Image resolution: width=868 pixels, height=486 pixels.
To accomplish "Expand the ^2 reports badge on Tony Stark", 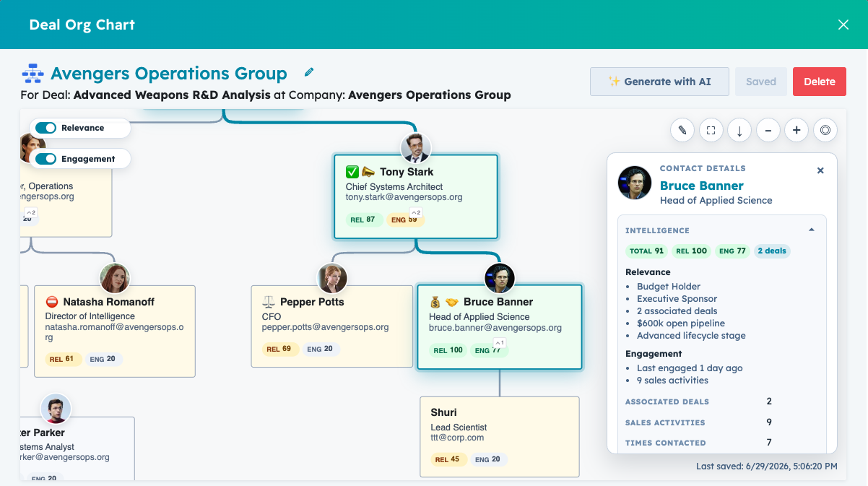I will pyautogui.click(x=415, y=212).
